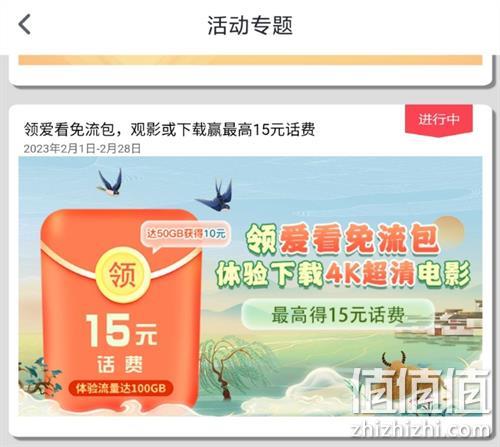Tap the willow tree illustration
The width and height of the screenshot is (500, 447).
[231, 368]
